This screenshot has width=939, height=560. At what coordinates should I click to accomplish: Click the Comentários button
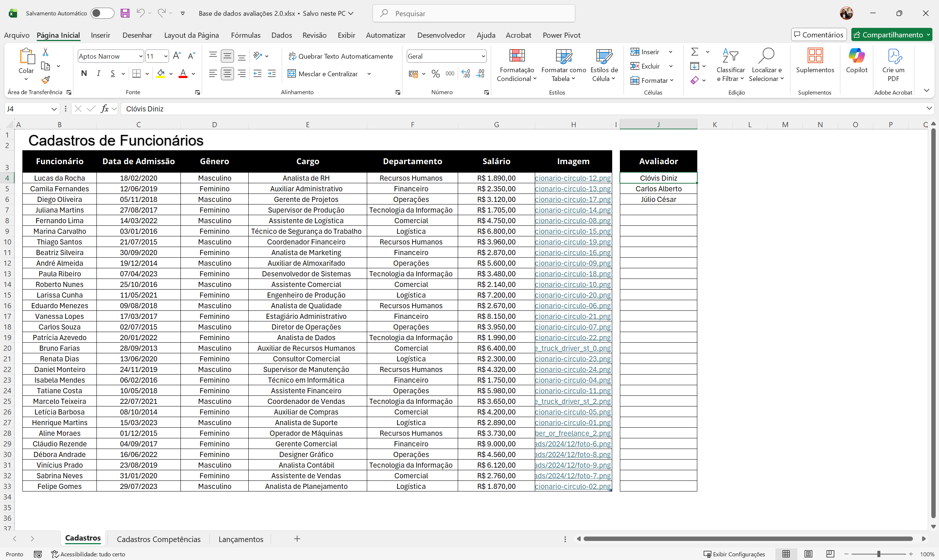[x=819, y=35]
